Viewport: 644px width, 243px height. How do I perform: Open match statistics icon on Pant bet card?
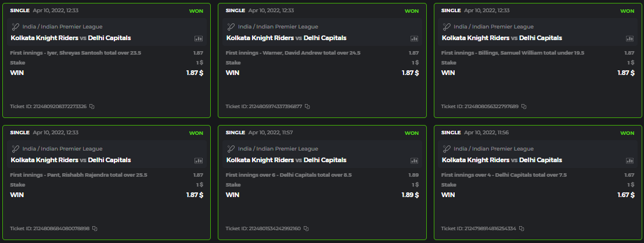(199, 160)
